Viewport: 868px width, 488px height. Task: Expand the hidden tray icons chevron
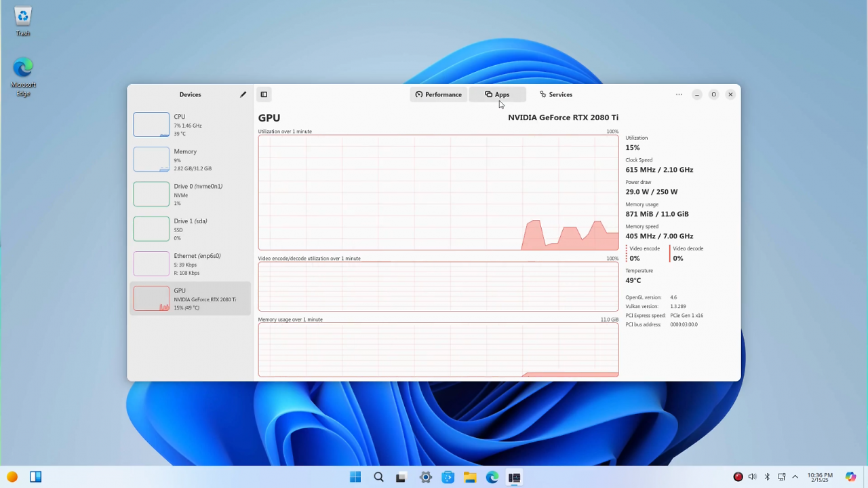795,477
